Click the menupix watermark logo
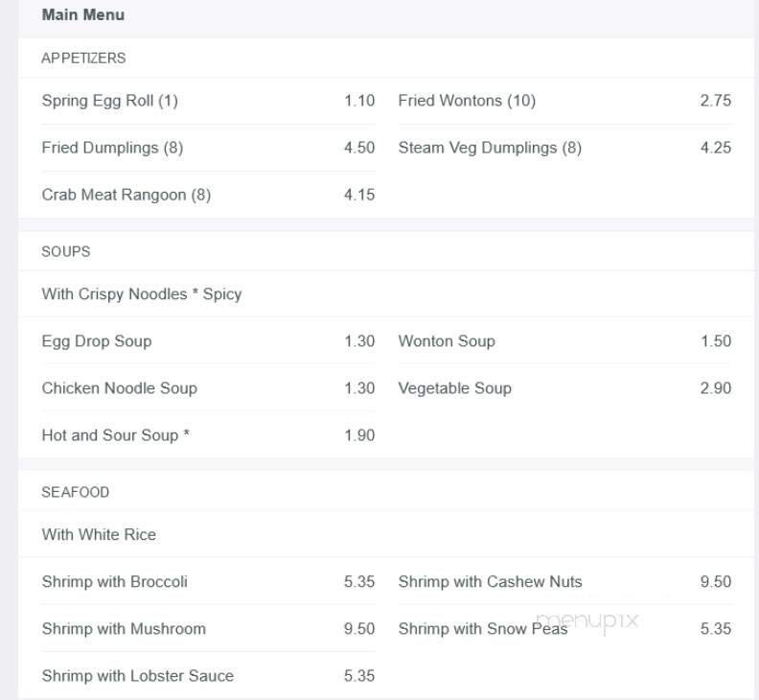Screen dimensions: 759x700 [590, 620]
